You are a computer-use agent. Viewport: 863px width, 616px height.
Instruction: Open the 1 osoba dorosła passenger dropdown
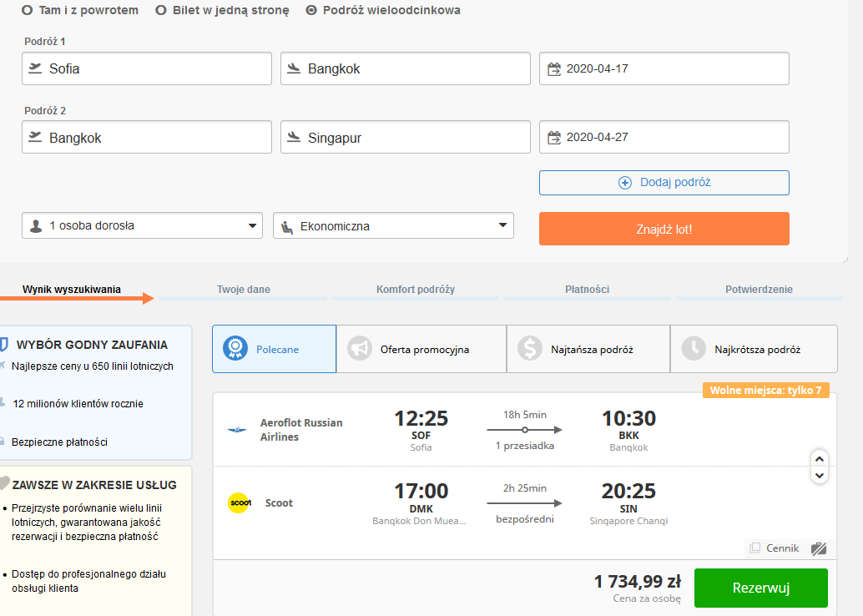coord(143,225)
